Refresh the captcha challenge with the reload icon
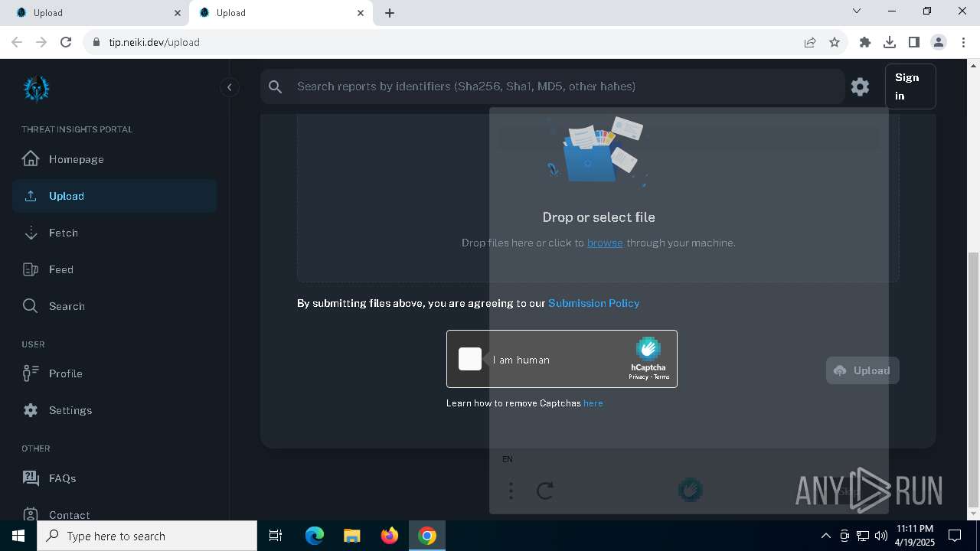This screenshot has width=980, height=551. (x=545, y=491)
